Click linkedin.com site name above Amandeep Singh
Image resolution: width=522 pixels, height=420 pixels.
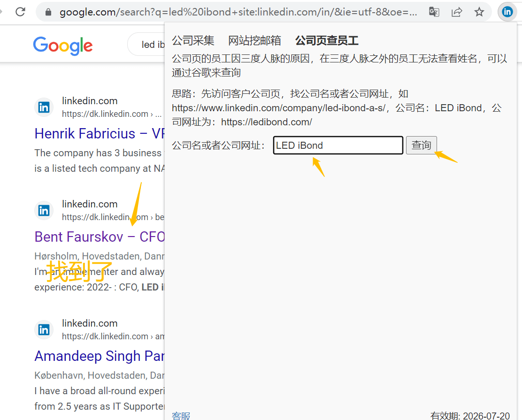tap(90, 323)
